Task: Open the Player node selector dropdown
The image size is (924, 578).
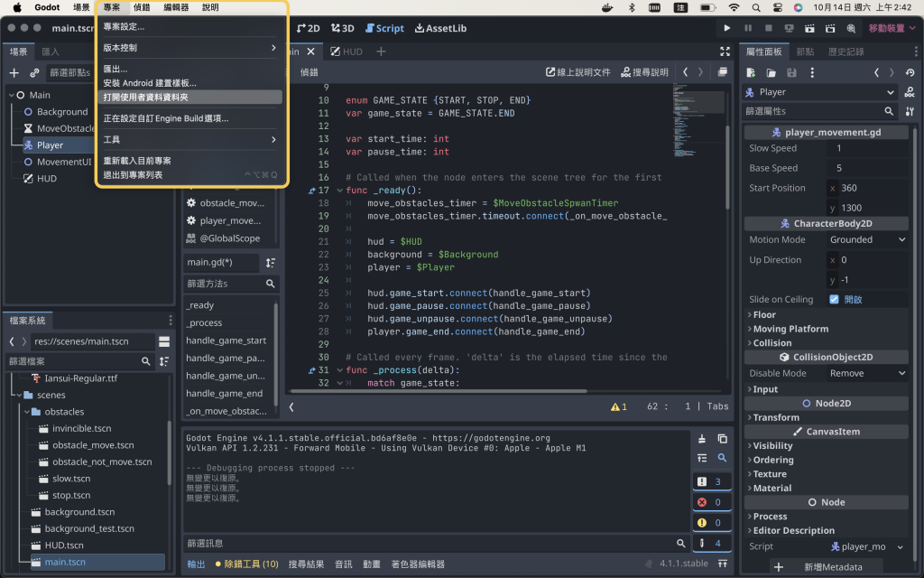Action: [819, 92]
